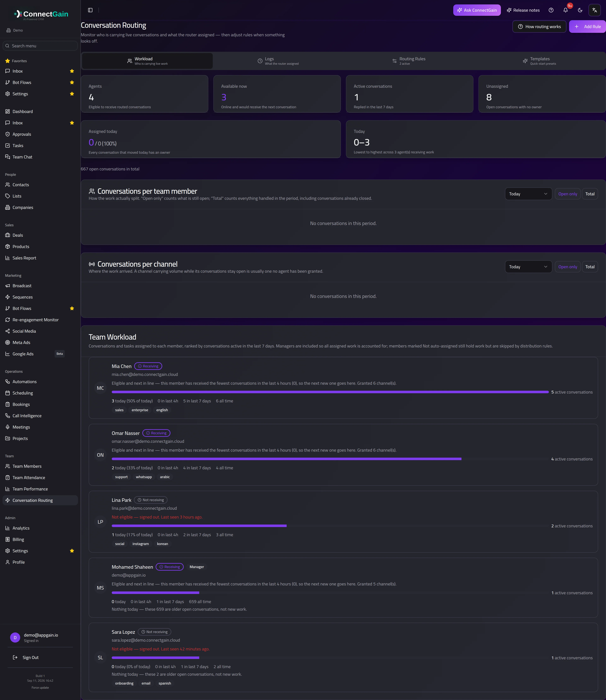Switch to the Logs tab
606x700 pixels.
pos(278,61)
